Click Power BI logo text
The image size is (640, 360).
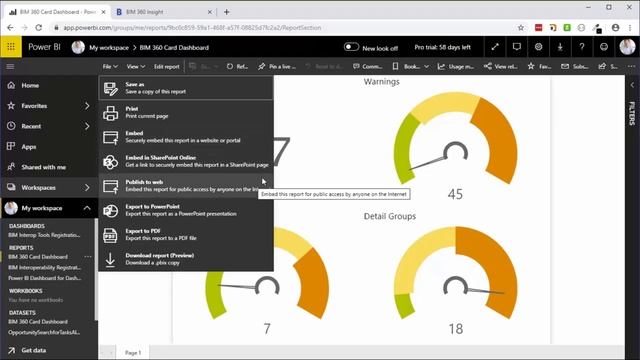[x=44, y=47]
